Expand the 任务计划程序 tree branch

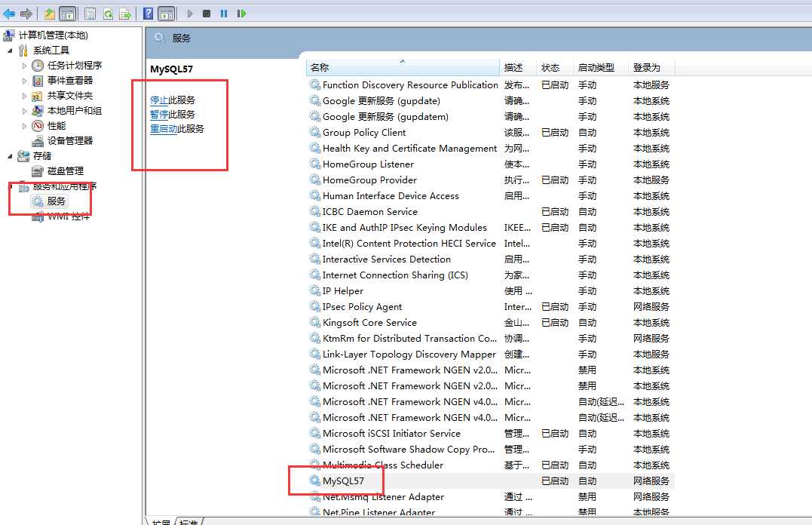[24, 66]
